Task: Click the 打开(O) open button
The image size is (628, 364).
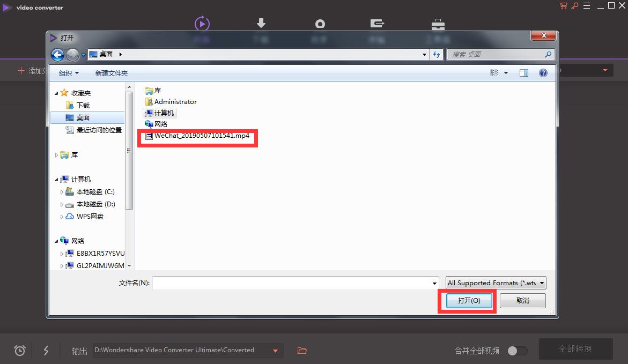Action: (469, 301)
